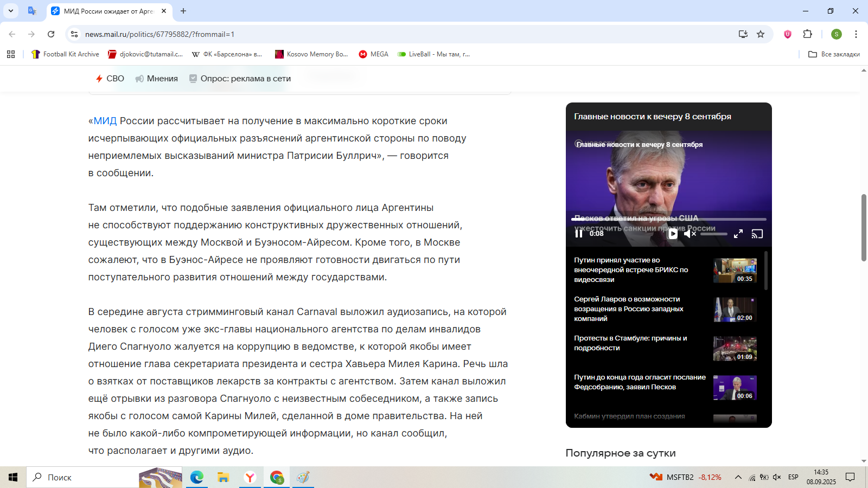This screenshot has width=868, height=488.
Task: Seek on the video progress bar
Action: (x=669, y=220)
